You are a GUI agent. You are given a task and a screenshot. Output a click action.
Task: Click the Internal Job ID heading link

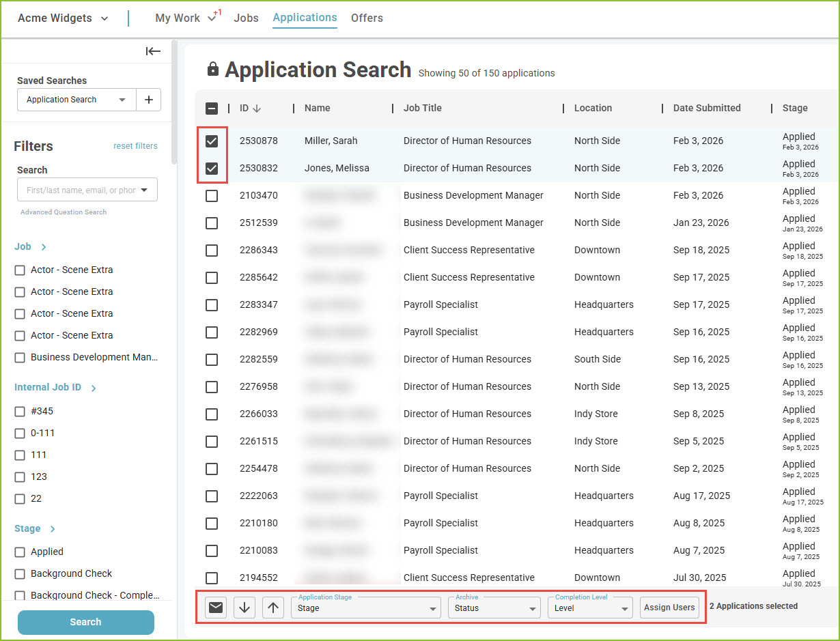click(x=48, y=388)
